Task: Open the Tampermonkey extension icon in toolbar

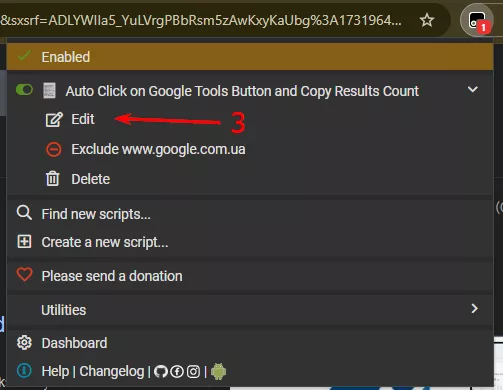Action: (x=477, y=21)
